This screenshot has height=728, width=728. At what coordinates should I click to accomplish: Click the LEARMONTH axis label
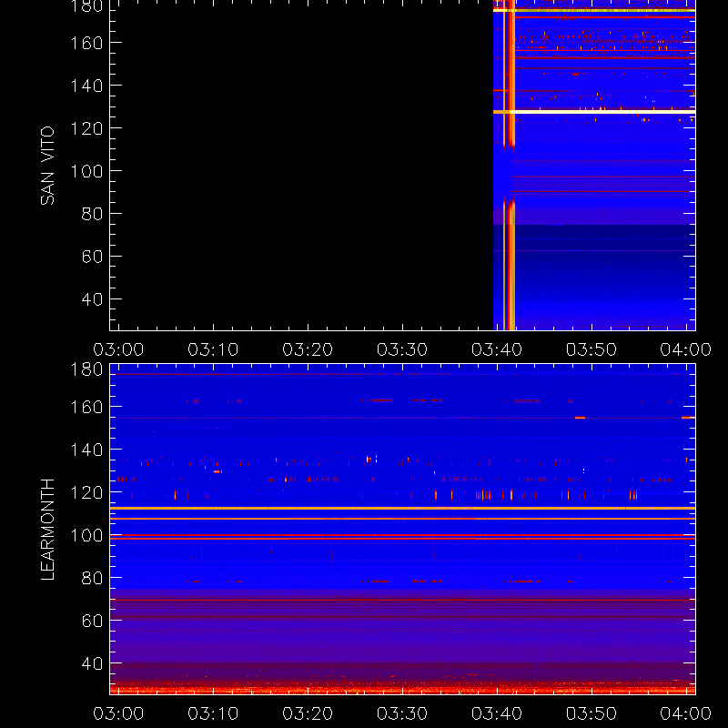(x=48, y=529)
